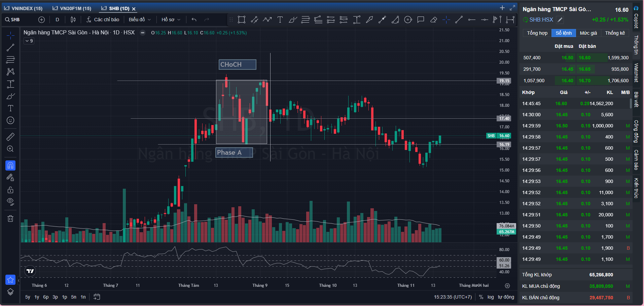Select the ruler measure tool

[x=10, y=136]
